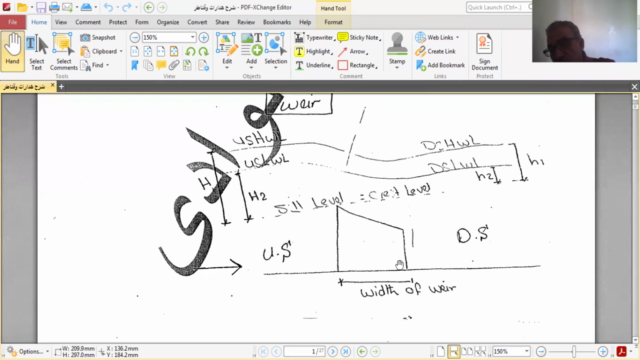Viewport: 640px width, 360px height.
Task: Click the Quick Launch search field
Action: [499, 7]
